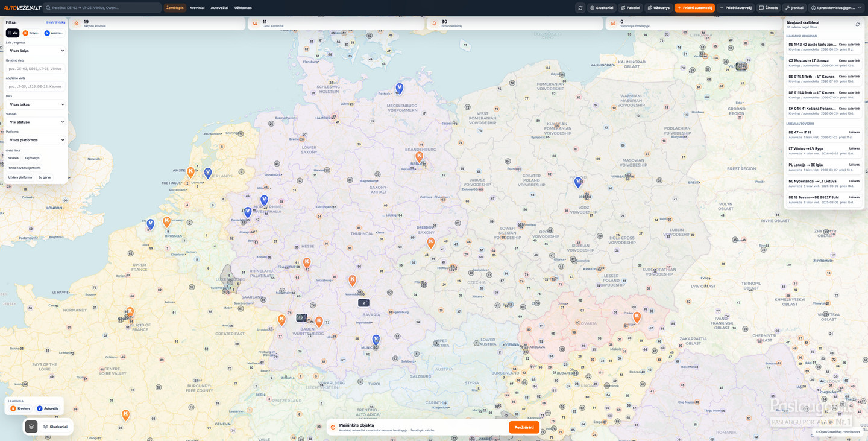This screenshot has height=441, width=868.
Task: Click the orange K marker near Paris
Action: click(130, 313)
